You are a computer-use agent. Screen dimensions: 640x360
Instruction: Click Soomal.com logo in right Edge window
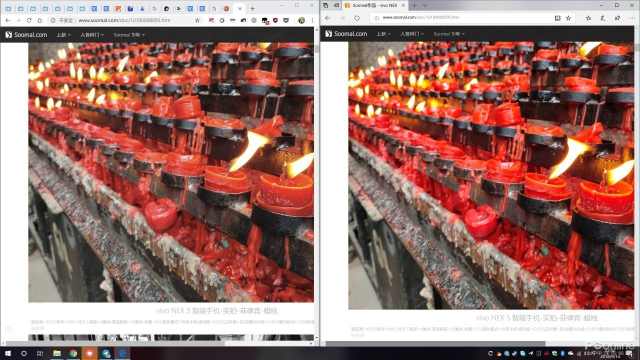tap(346, 34)
